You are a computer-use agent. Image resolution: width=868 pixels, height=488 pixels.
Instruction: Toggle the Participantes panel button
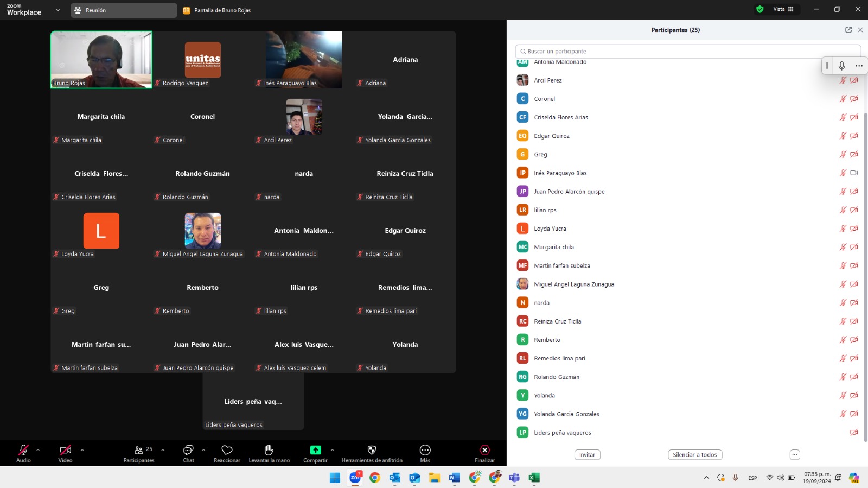[139, 453]
